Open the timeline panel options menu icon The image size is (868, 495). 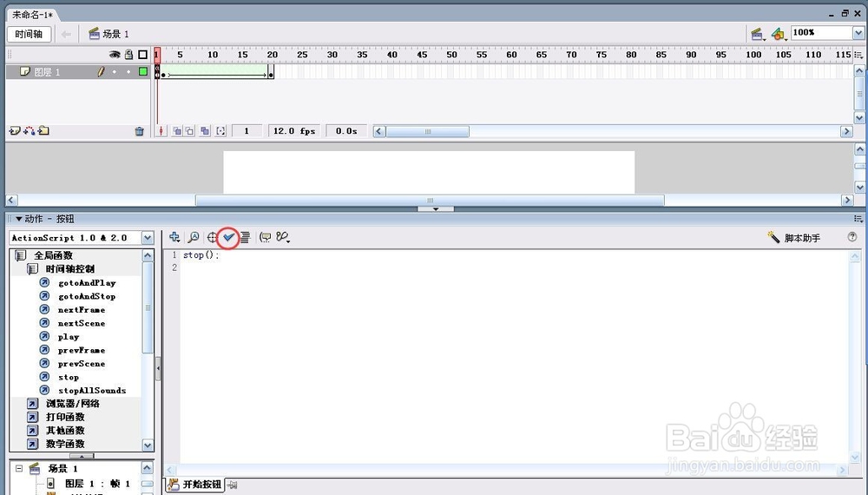pos(858,55)
